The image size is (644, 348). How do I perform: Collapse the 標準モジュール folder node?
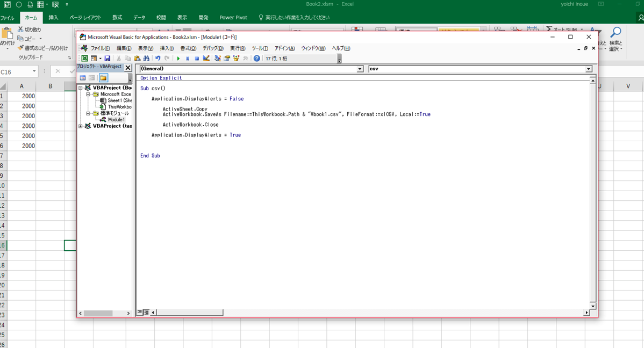pyautogui.click(x=88, y=113)
